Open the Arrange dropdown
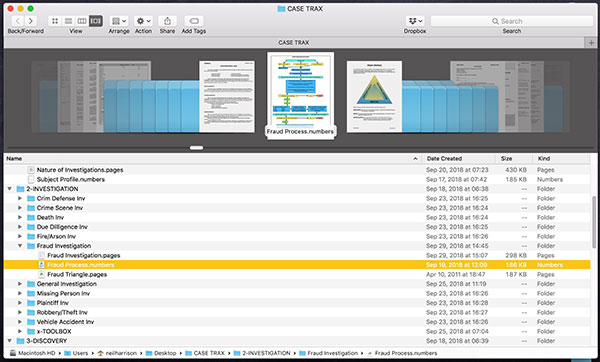The image size is (600, 362). (119, 21)
